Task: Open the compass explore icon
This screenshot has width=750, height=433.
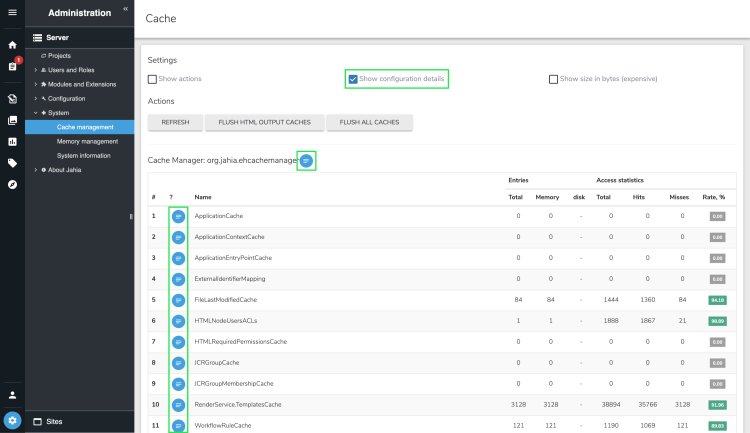Action: [x=12, y=185]
